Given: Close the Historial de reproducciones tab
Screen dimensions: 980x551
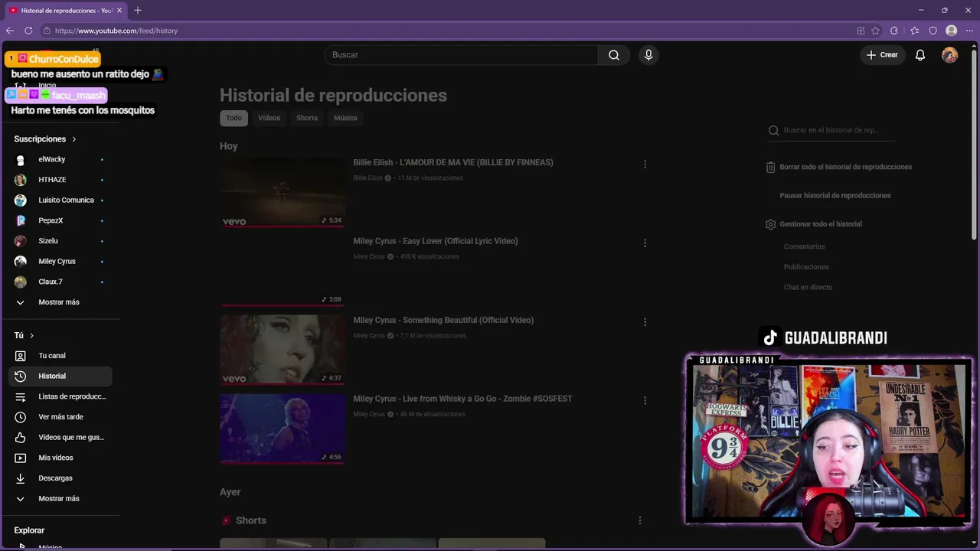Looking at the screenshot, I should [119, 10].
